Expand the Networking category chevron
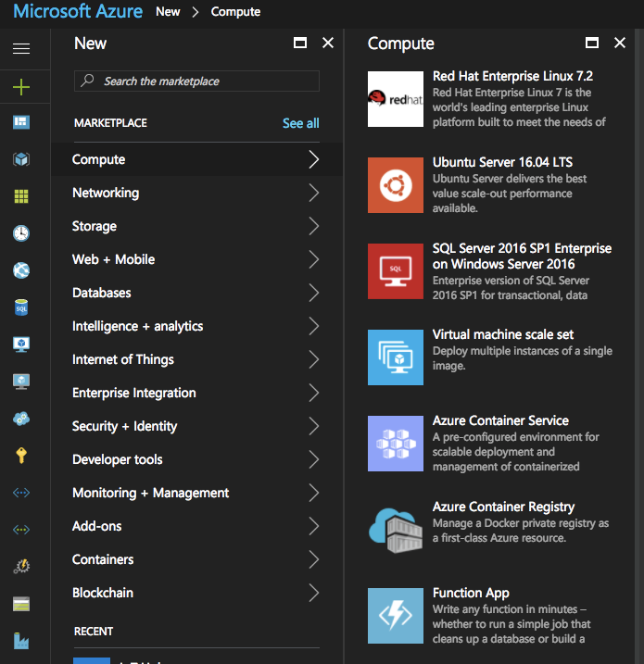The height and width of the screenshot is (664, 644). pyautogui.click(x=313, y=193)
